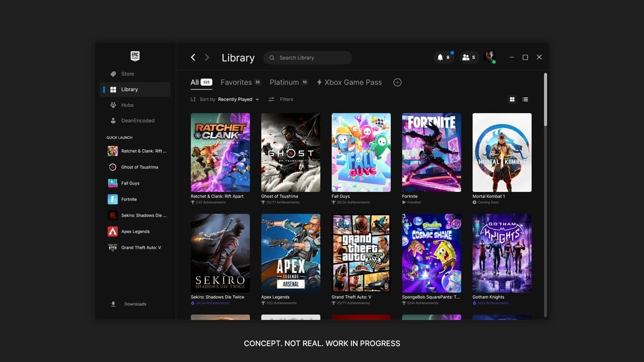The image size is (644, 362).
Task: Open the Recently Played sort dropdown
Action: [238, 99]
